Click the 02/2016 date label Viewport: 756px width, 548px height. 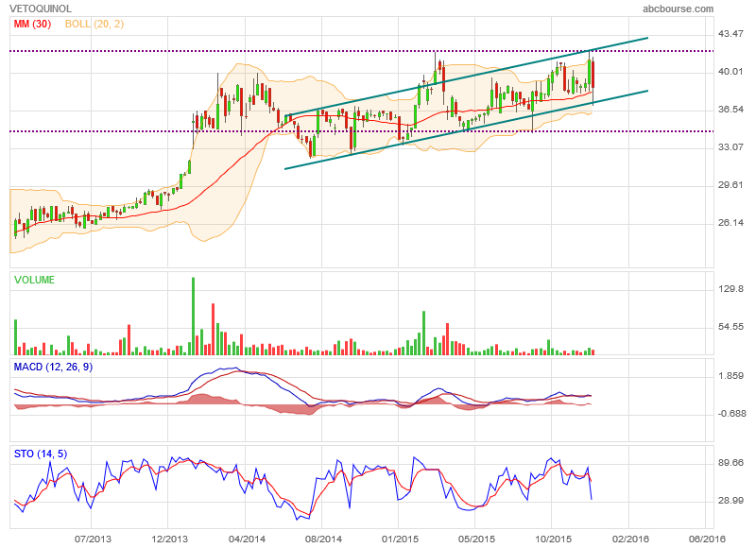coord(630,539)
